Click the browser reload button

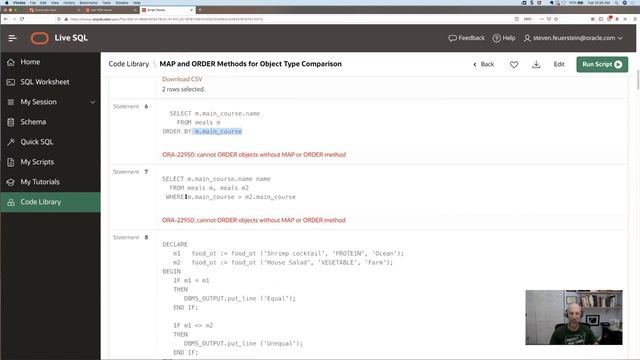click(x=22, y=19)
